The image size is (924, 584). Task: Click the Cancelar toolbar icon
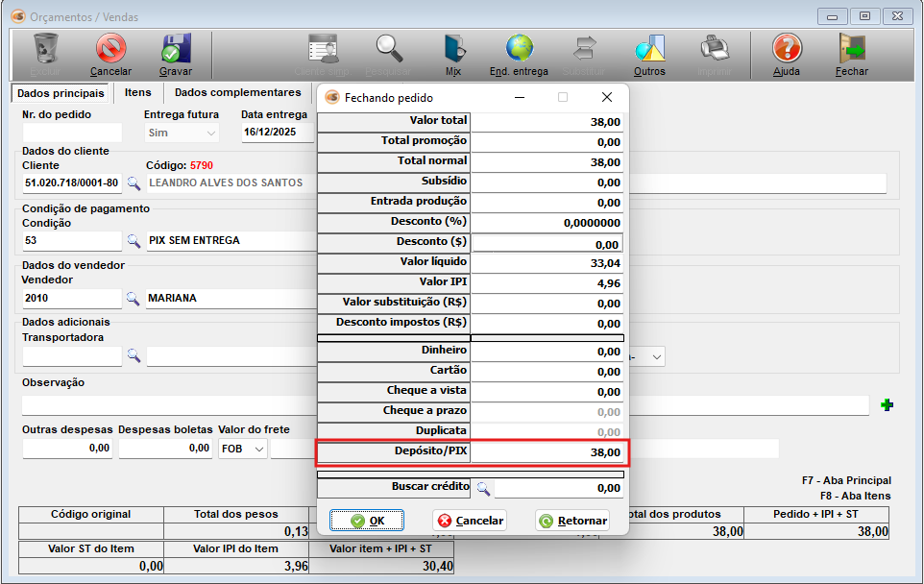[x=110, y=48]
